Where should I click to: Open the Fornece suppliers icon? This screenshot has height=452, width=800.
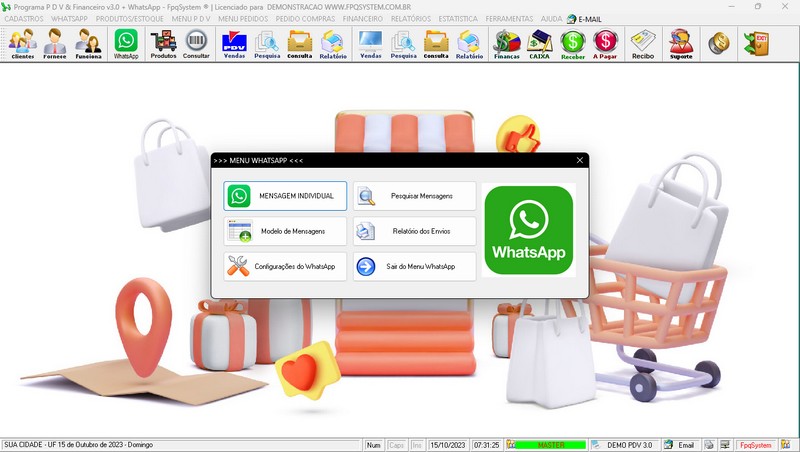(55, 44)
